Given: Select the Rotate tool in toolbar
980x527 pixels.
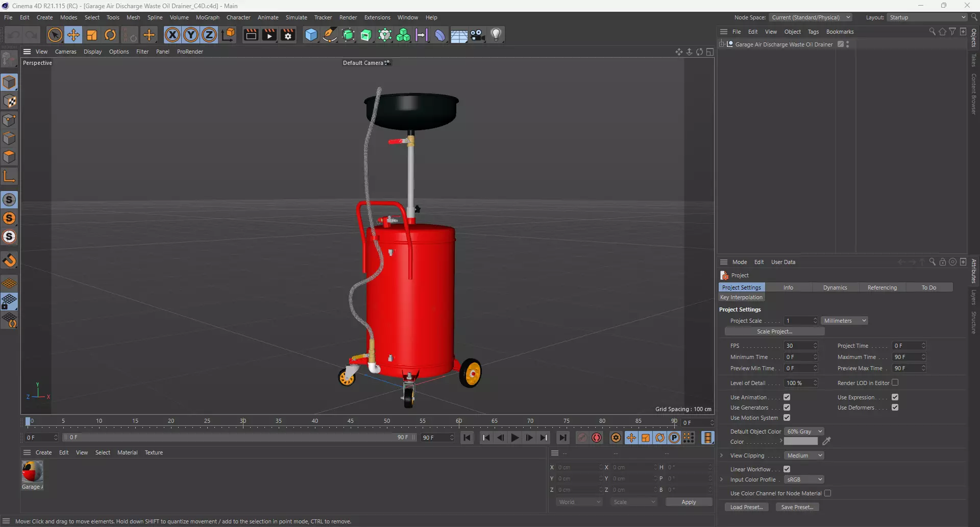Looking at the screenshot, I should [x=110, y=35].
